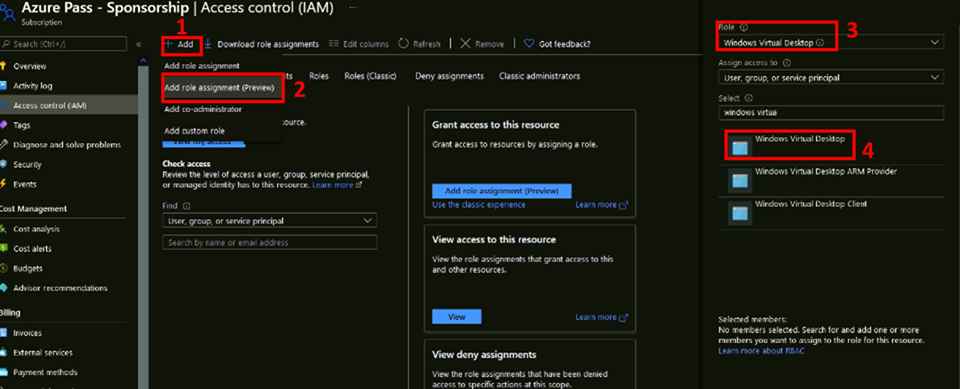Click the Refresh icon in toolbar
This screenshot has width=960, height=389.
pos(403,44)
